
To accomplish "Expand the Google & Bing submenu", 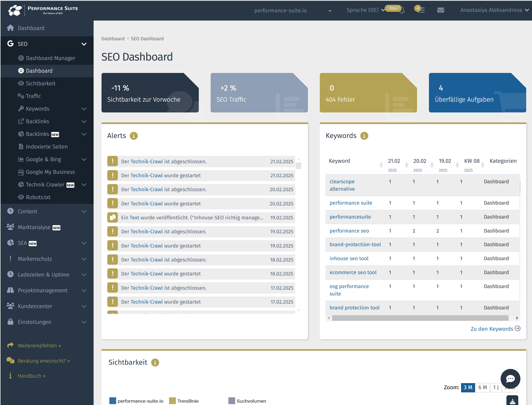I will pos(84,159).
